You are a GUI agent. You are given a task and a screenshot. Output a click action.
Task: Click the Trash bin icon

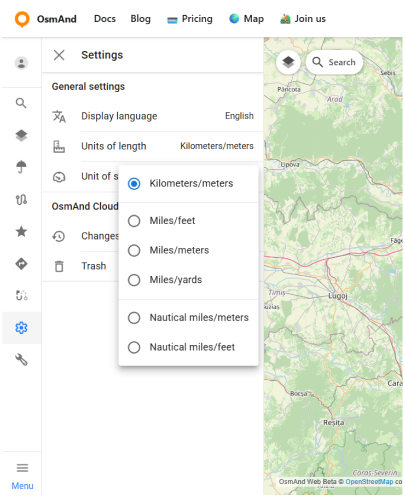(x=59, y=266)
